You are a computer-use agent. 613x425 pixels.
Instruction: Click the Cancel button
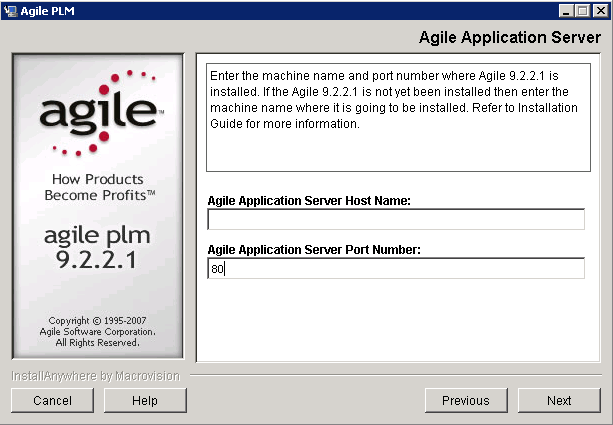tap(52, 400)
